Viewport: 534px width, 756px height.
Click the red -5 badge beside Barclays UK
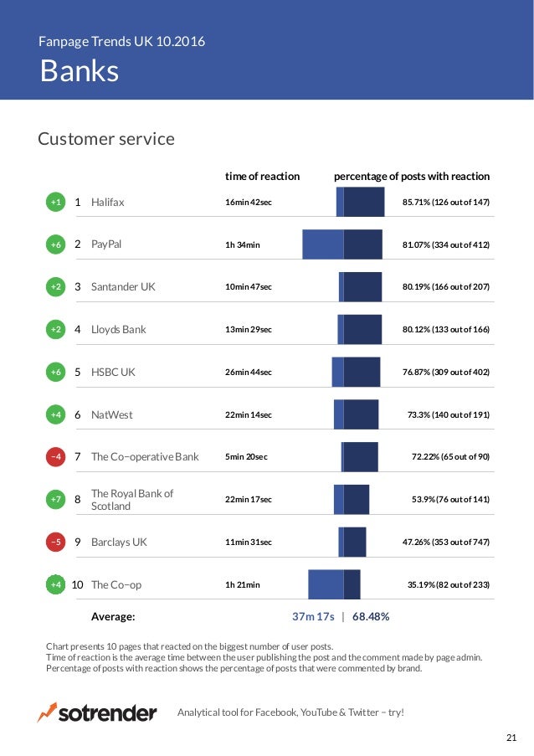tap(56, 542)
